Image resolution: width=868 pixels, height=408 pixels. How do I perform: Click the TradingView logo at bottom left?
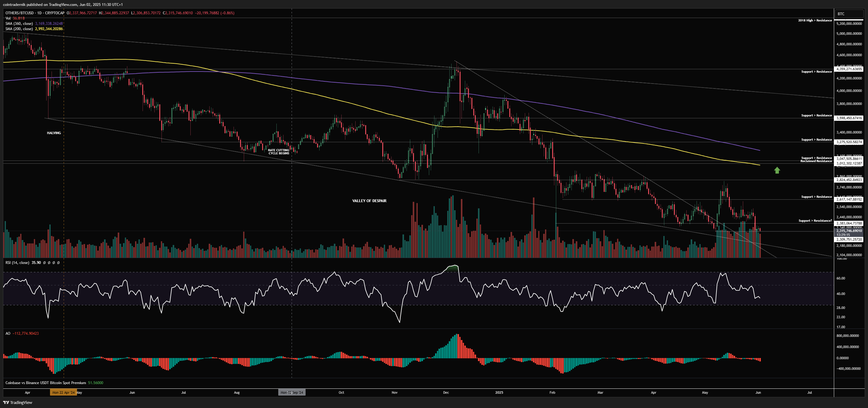17,402
